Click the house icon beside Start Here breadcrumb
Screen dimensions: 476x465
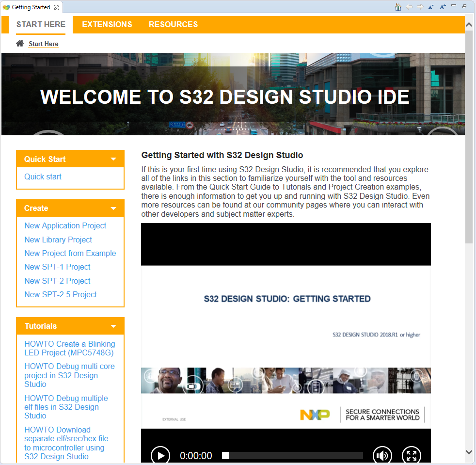tap(20, 44)
